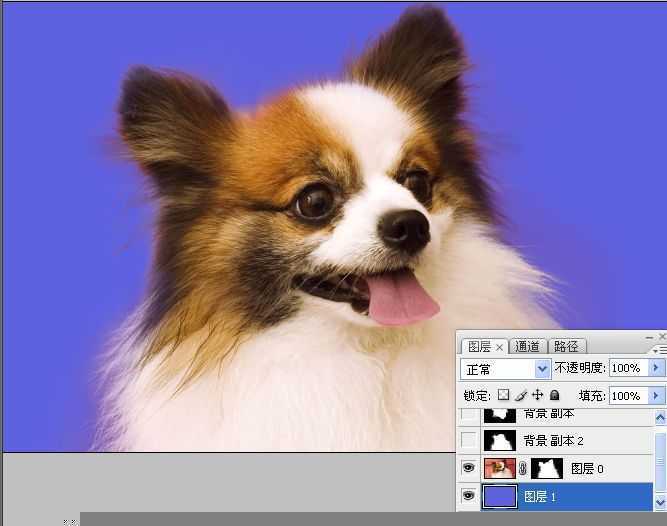Show layer 背景 副本 2 via visibility box
This screenshot has height=526, width=667.
468,440
